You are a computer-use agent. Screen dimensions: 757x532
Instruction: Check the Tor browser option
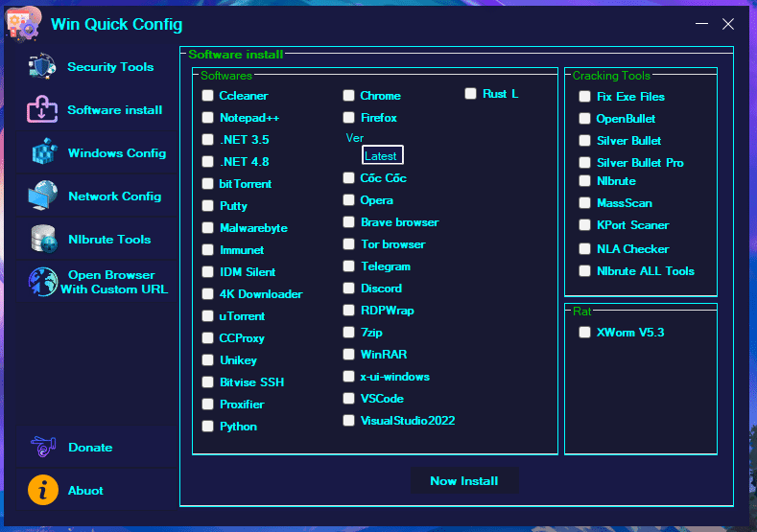click(348, 244)
